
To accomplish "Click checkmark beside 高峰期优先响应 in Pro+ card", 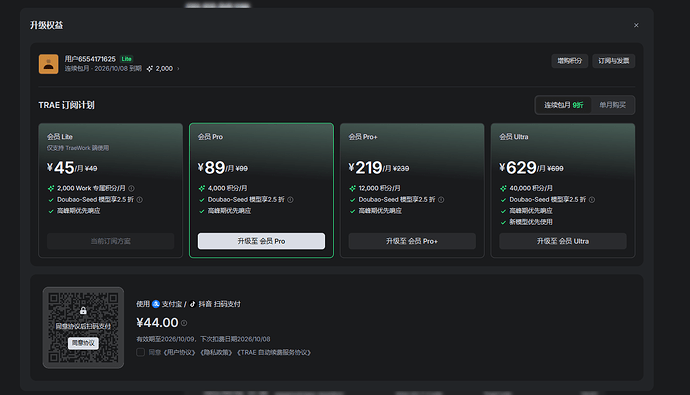I will click(x=352, y=211).
